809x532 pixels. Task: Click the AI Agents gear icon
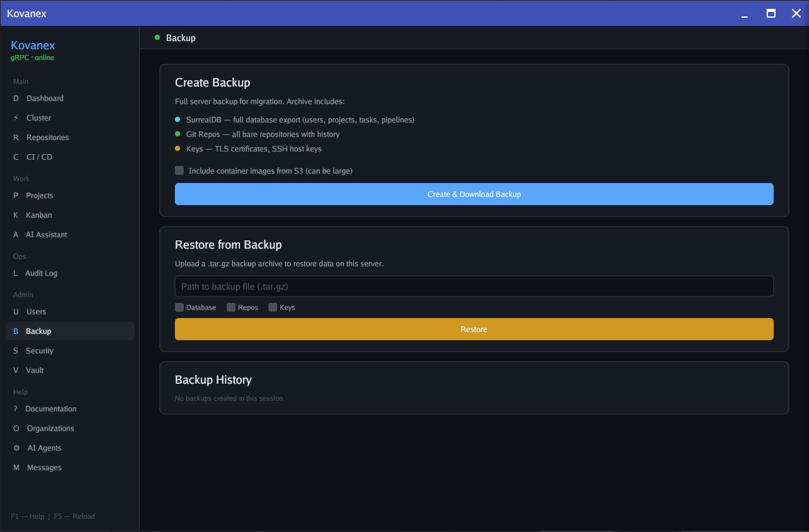click(15, 447)
